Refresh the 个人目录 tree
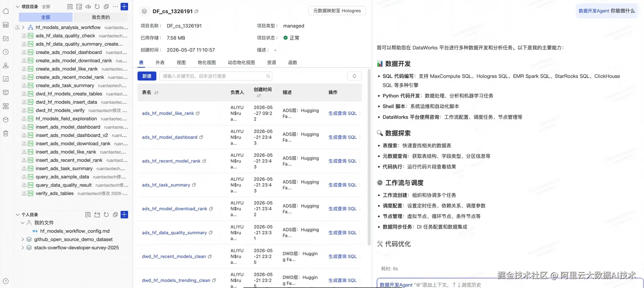This screenshot has height=288, width=644. [x=106, y=215]
